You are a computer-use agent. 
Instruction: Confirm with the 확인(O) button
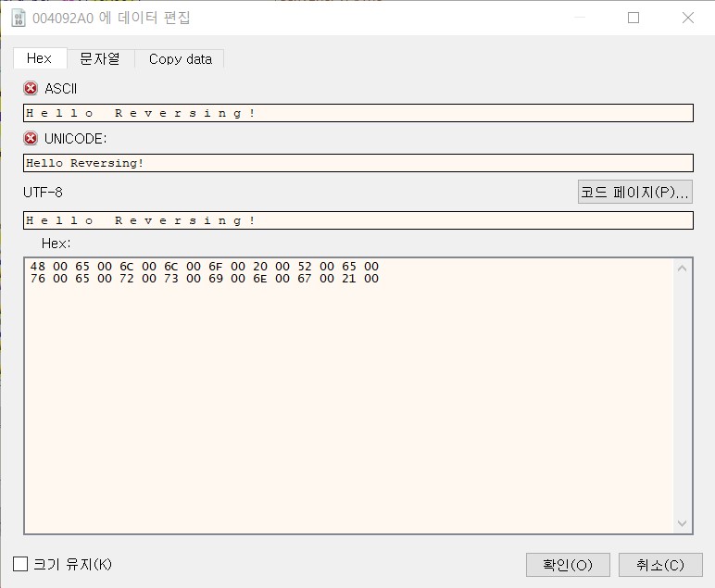[x=568, y=565]
